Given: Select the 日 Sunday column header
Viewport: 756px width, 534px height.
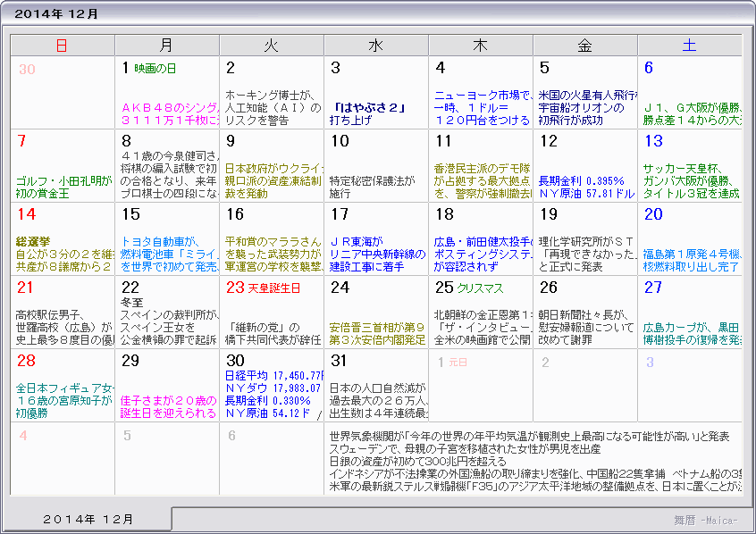Looking at the screenshot, I should pos(63,46).
